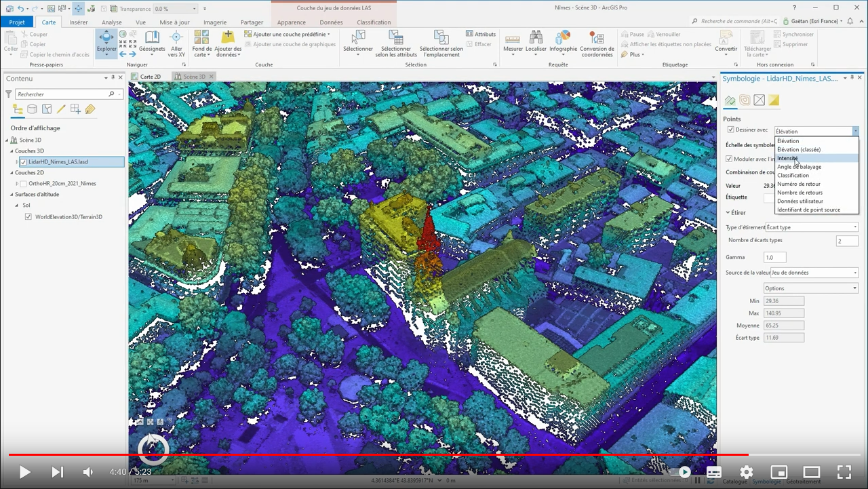Image resolution: width=868 pixels, height=489 pixels.
Task: Click the Rechercher search field in Contenu
Action: point(62,94)
